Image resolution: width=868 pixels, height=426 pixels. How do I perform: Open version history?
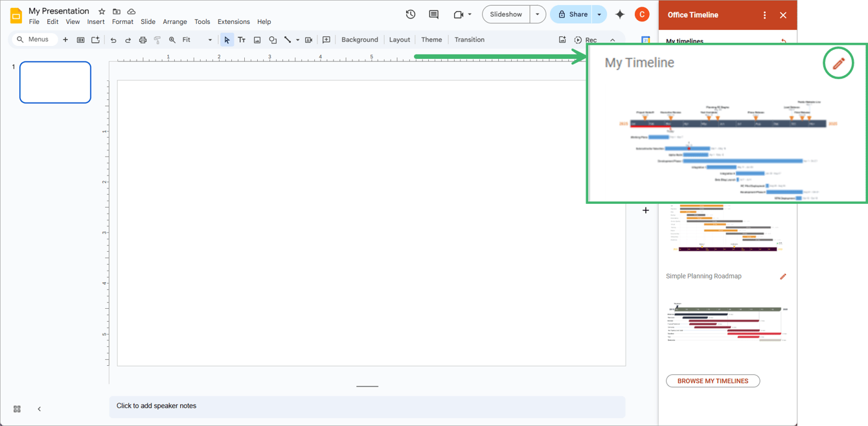[x=410, y=14]
